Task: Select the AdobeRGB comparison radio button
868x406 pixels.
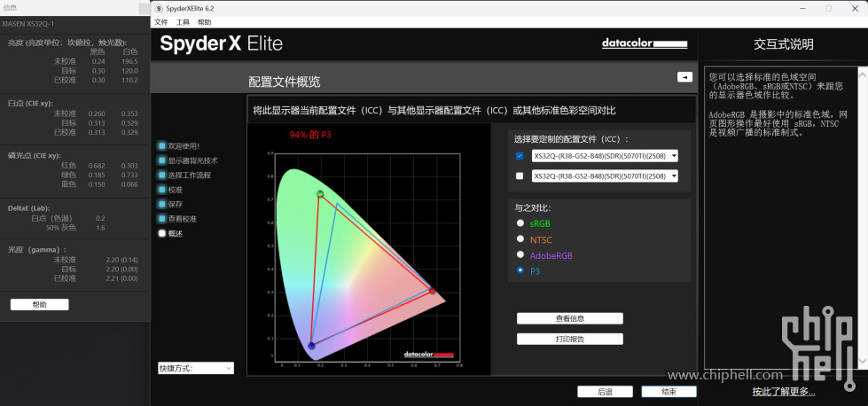Action: (x=520, y=254)
